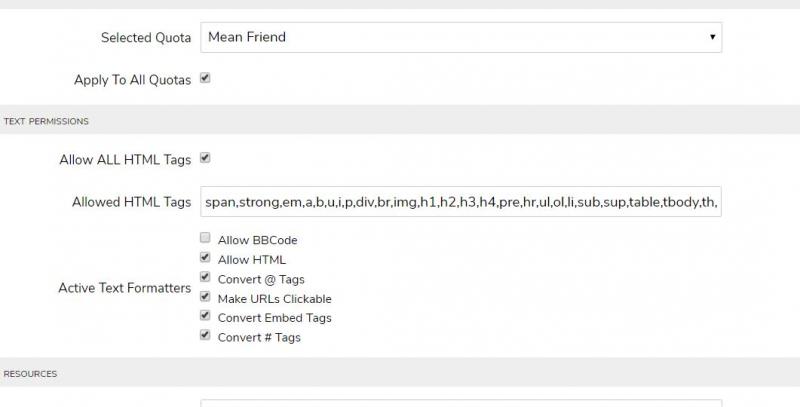Viewport: 800px width, 407px height.
Task: Toggle the Convert Embed Tags checkbox
Action: (x=205, y=316)
